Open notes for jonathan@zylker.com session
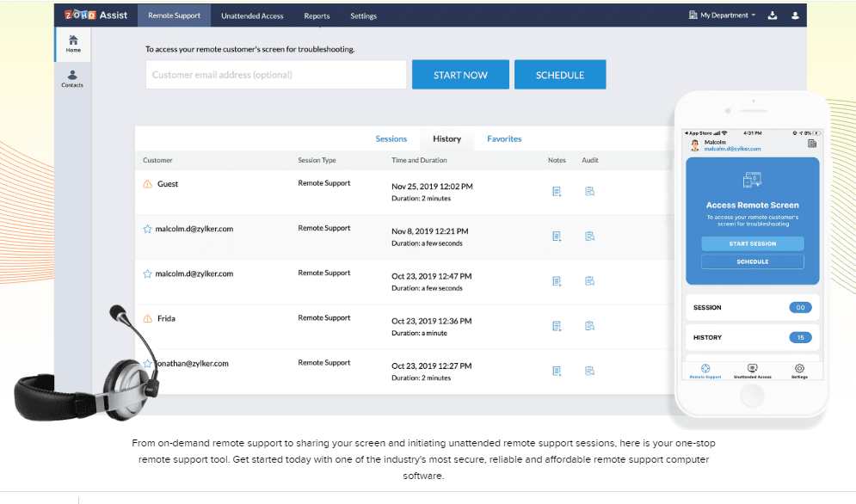The image size is (856, 504). pos(557,371)
